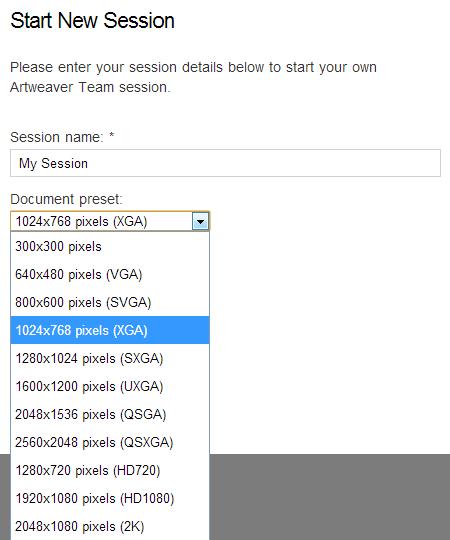Image resolution: width=450 pixels, height=540 pixels.
Task: Click the session instructions paragraph text
Action: click(193, 77)
